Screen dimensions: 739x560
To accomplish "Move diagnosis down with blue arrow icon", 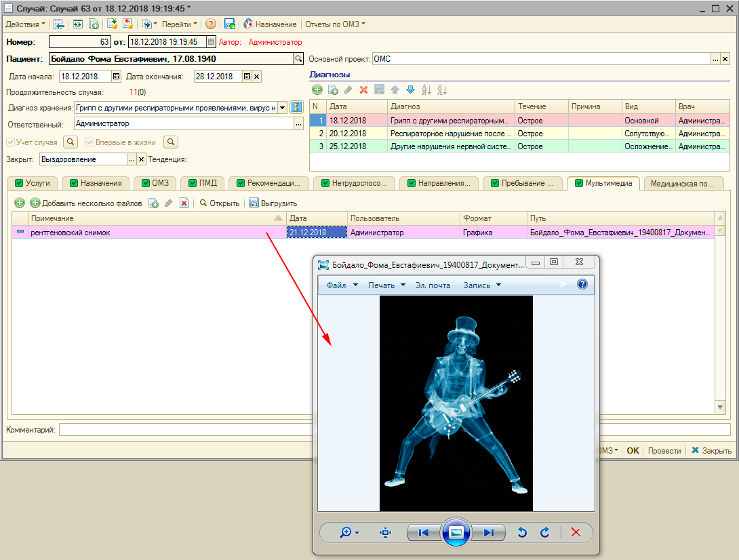I will [410, 89].
